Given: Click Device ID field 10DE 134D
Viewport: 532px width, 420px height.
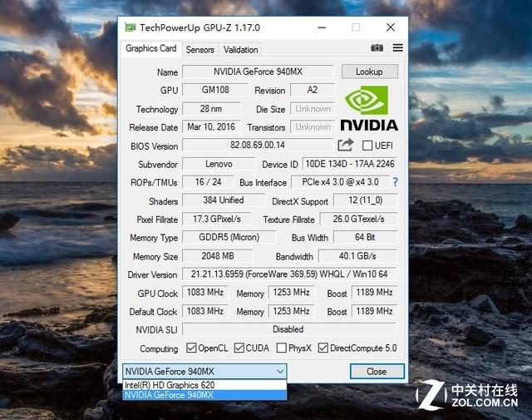Looking at the screenshot, I should tap(349, 164).
